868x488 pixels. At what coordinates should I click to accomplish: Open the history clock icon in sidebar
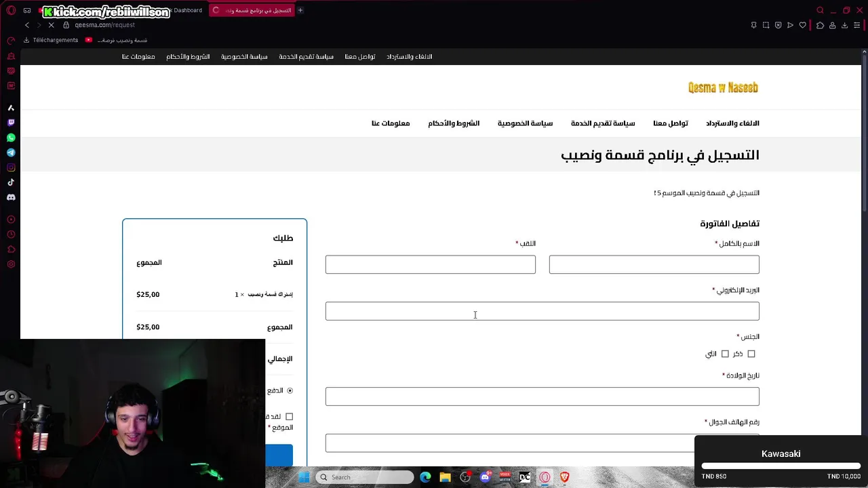coord(11,235)
